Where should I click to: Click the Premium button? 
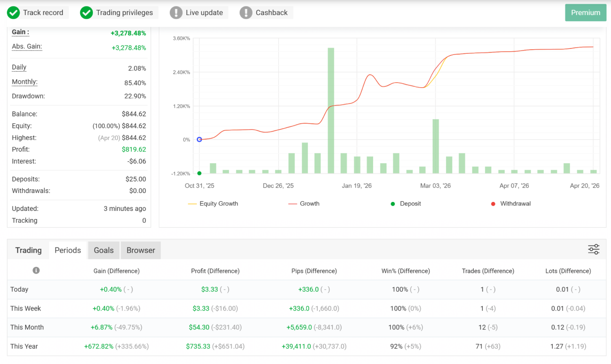(x=585, y=13)
